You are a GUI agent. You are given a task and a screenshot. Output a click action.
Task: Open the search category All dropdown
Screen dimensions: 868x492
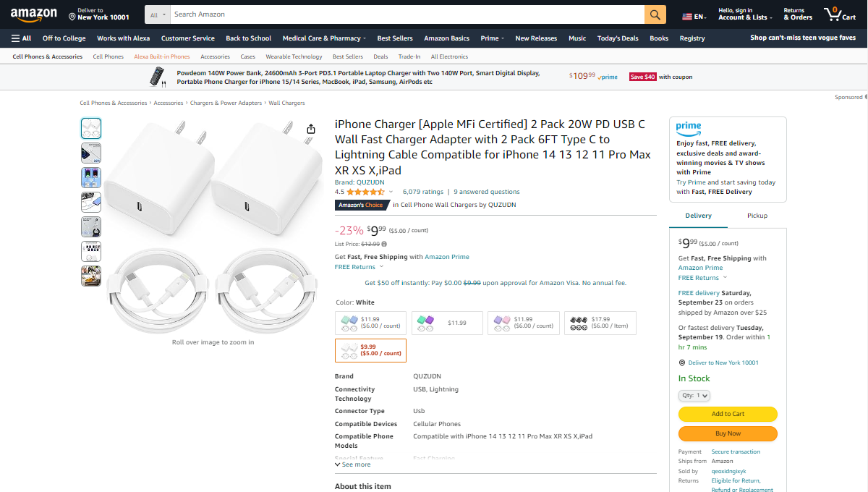pyautogui.click(x=158, y=14)
